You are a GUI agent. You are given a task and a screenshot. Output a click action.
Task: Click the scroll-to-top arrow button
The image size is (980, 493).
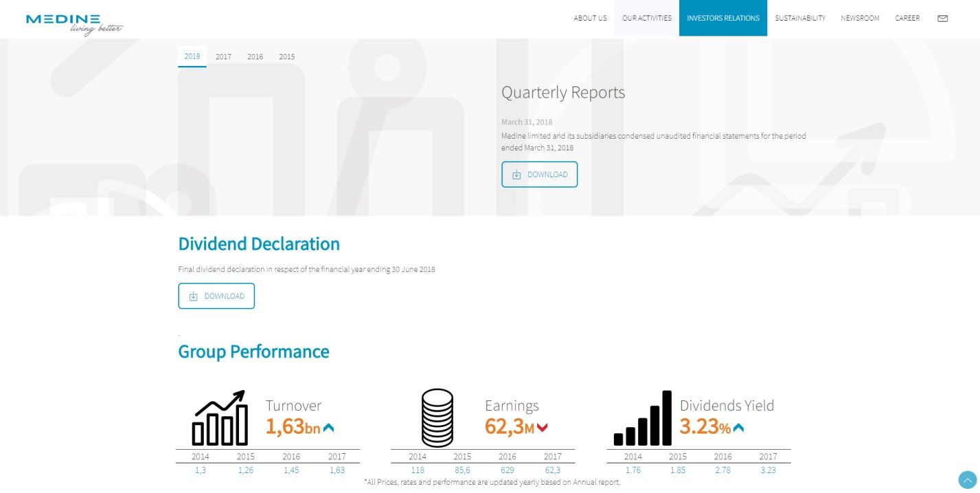click(x=967, y=479)
